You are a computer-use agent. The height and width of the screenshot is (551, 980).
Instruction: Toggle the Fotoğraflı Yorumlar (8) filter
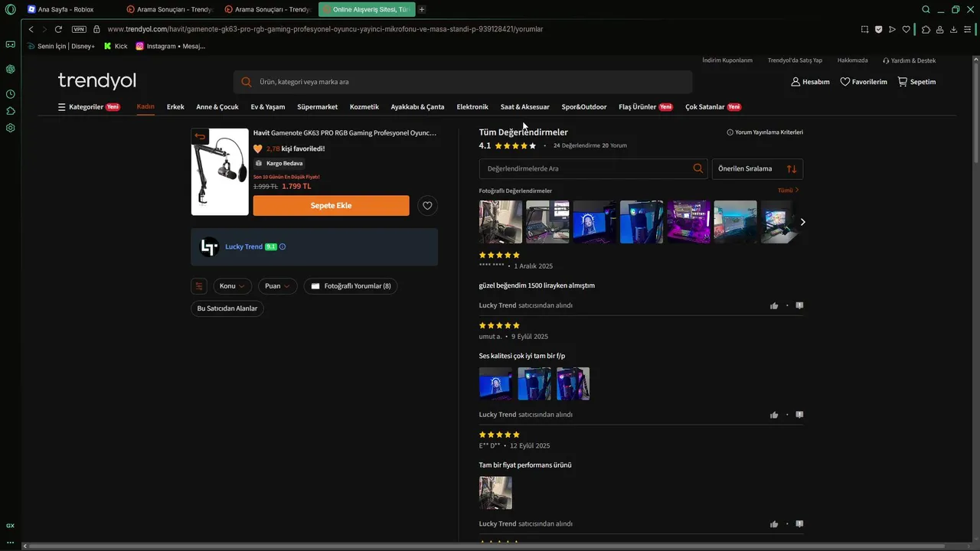[x=351, y=286]
